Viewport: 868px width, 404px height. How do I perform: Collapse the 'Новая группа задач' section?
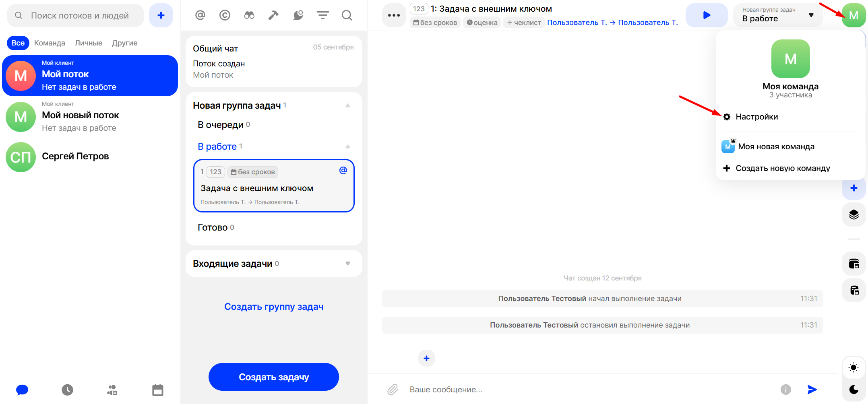pyautogui.click(x=348, y=105)
